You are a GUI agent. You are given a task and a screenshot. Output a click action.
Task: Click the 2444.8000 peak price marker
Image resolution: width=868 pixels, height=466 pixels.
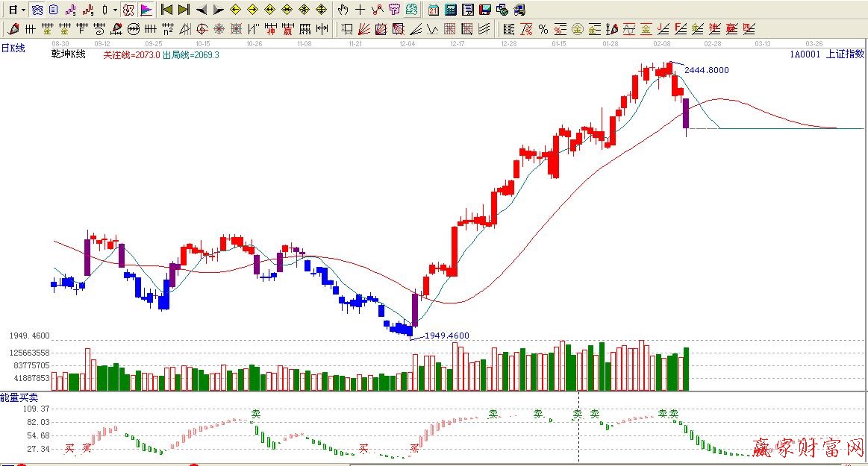pos(706,70)
